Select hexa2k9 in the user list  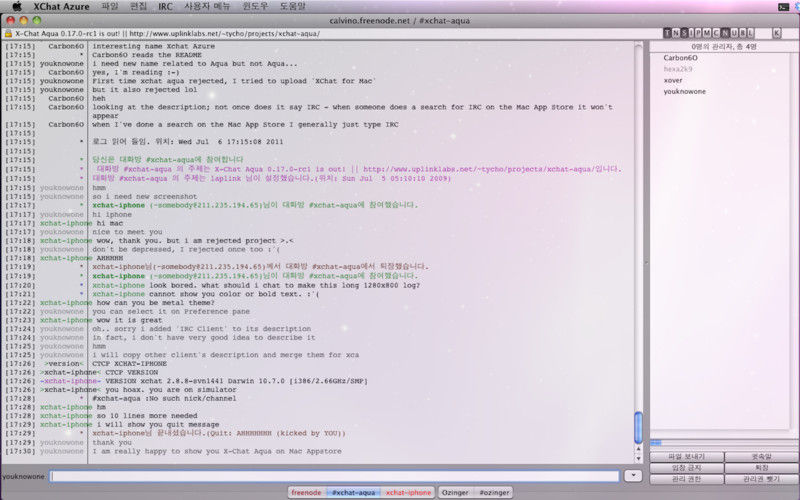click(x=678, y=69)
